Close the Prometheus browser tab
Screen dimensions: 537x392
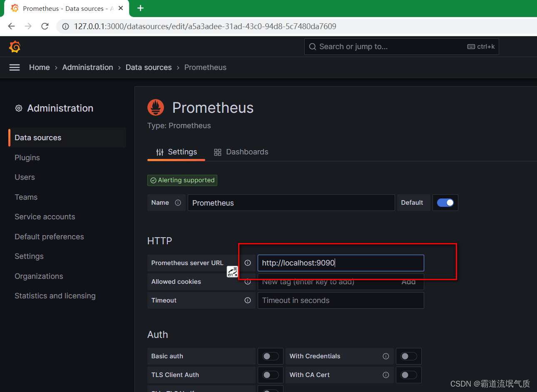[x=121, y=8]
